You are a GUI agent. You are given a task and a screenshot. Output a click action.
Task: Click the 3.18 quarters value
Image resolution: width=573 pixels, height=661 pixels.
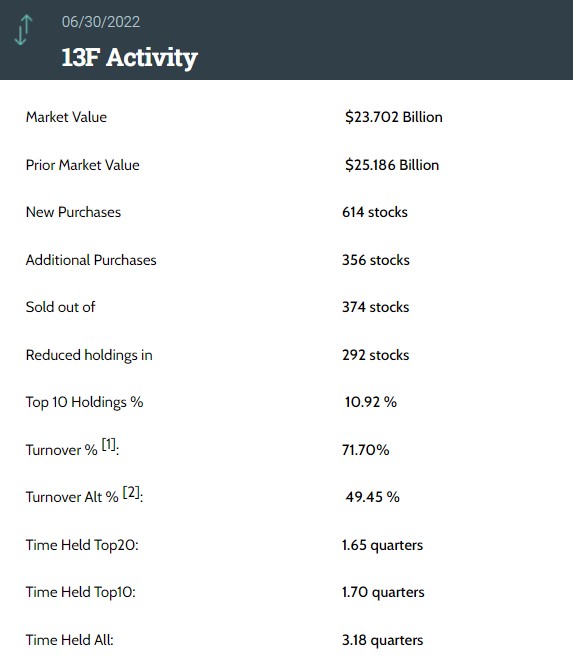382,640
